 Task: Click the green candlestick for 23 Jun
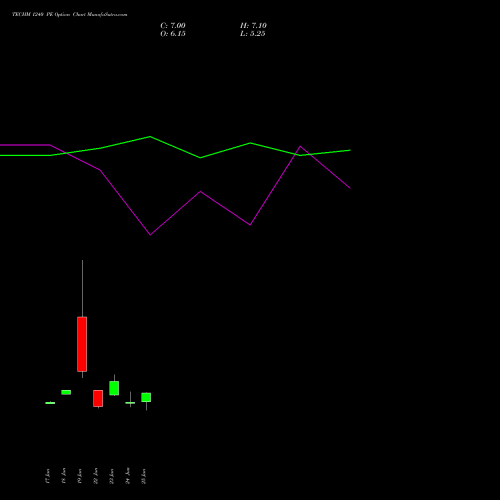click(114, 388)
